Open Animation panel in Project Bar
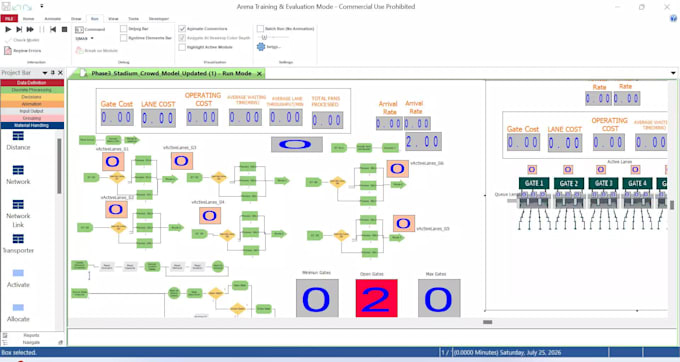 32,104
